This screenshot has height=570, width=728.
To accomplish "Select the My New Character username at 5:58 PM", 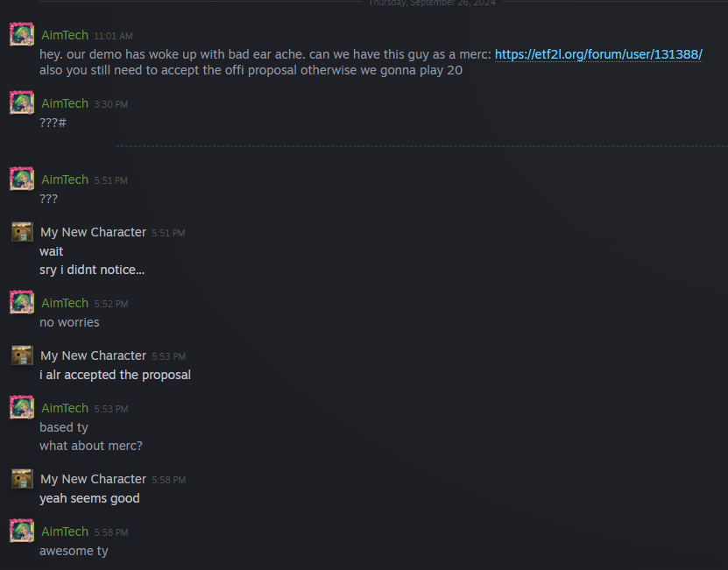I will 93,479.
